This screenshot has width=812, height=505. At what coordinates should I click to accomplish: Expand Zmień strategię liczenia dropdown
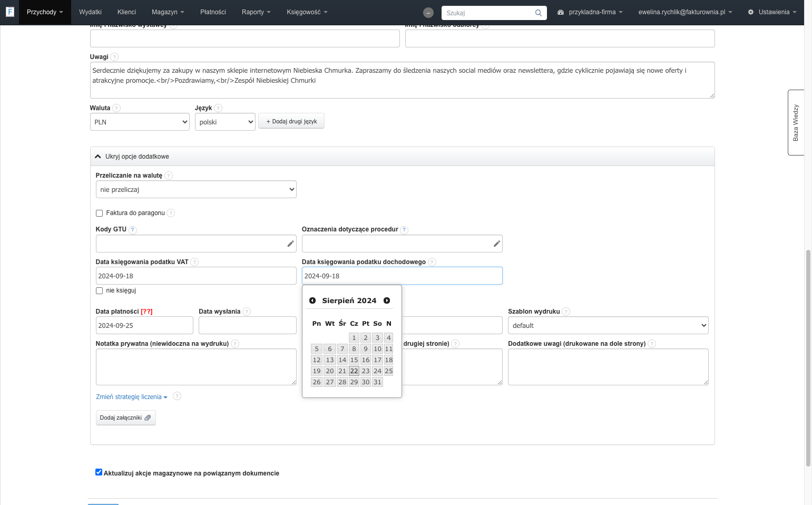point(132,397)
